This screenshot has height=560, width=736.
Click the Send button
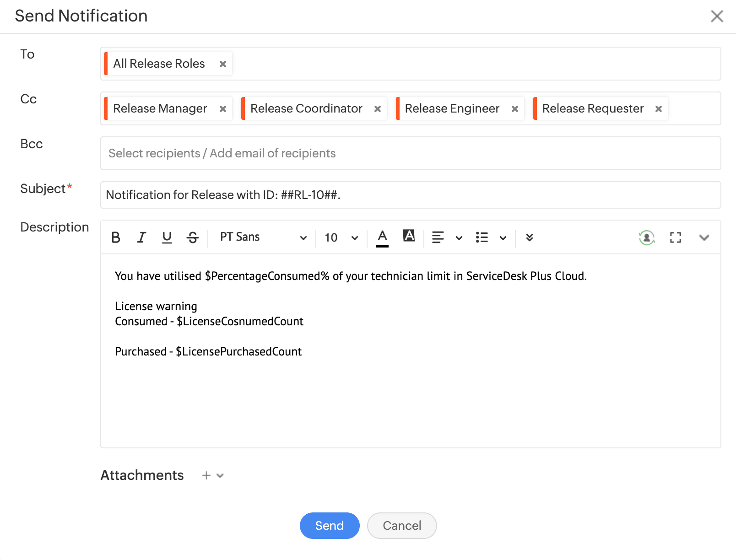tap(329, 526)
